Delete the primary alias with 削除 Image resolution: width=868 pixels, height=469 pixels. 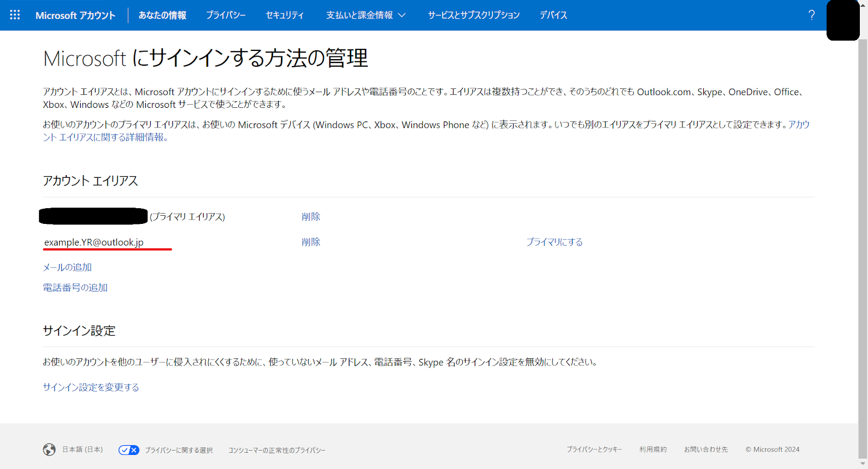click(x=311, y=216)
